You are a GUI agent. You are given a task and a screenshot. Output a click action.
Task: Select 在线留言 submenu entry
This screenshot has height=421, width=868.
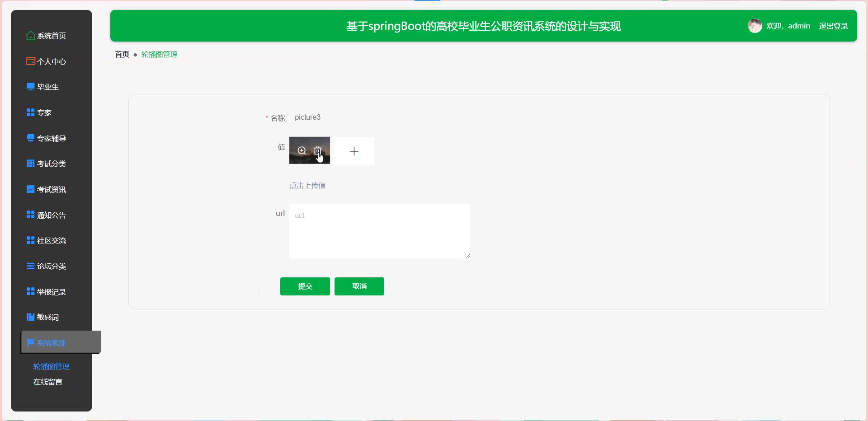pos(47,382)
